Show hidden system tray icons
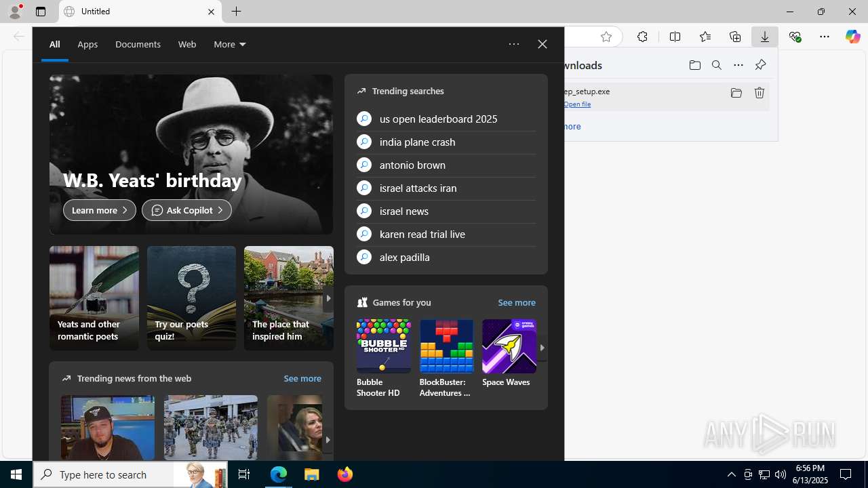Screen dimensions: 868x488 pos(731,474)
